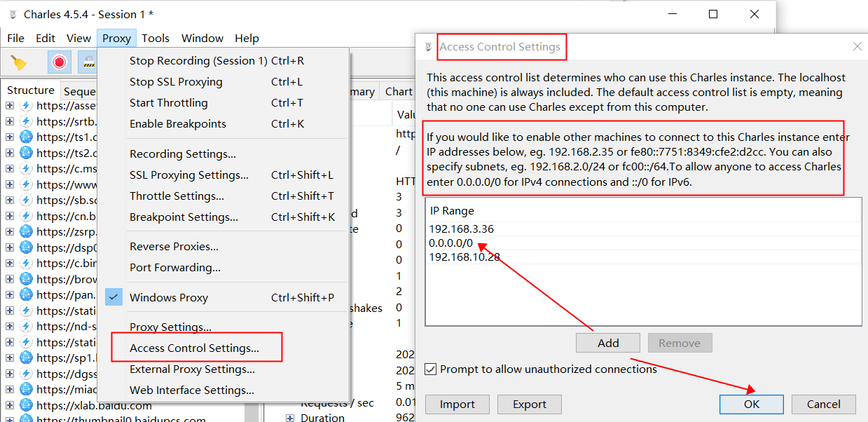Open SSL Proxying Settings... menu entry
The image size is (868, 422).
(189, 175)
